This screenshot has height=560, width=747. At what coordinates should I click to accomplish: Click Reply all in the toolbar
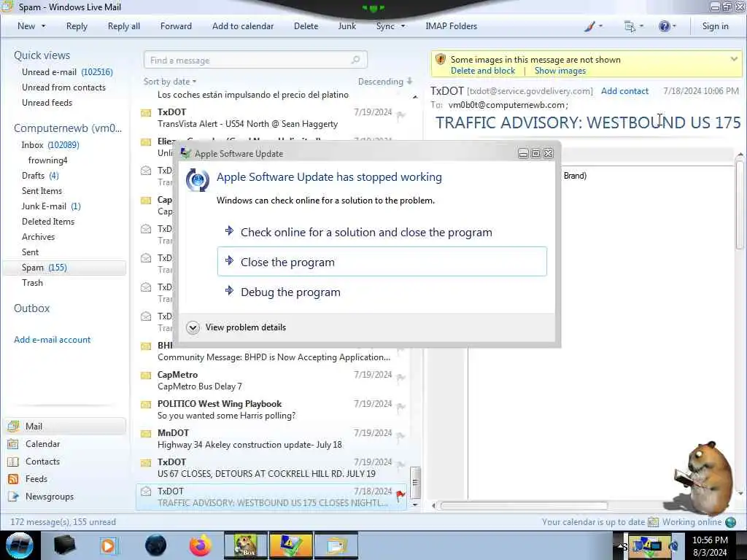124,26
